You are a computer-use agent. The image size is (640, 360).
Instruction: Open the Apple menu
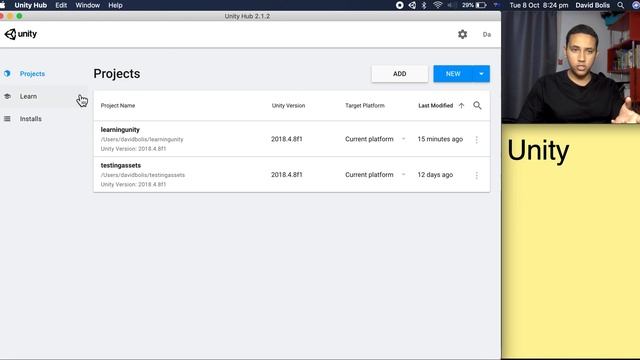[x=2, y=5]
